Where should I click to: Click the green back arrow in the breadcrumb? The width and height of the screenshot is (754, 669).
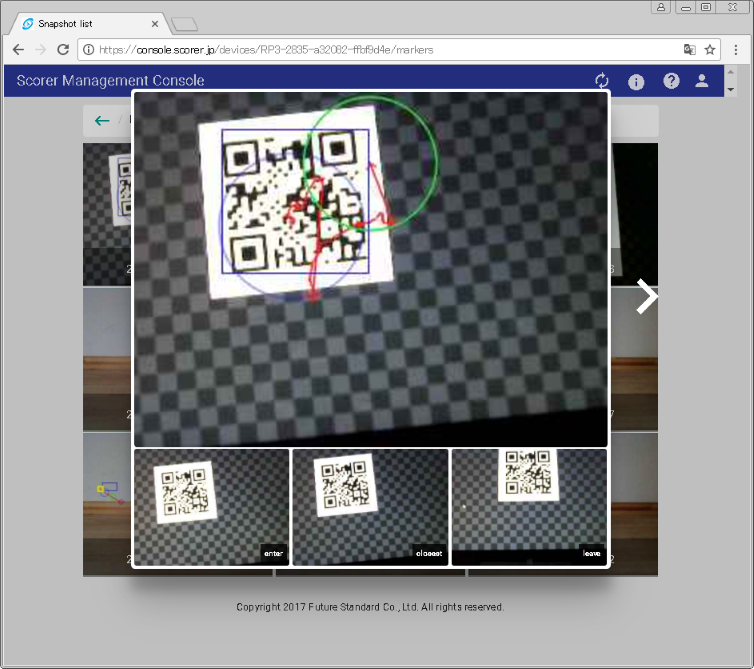[102, 121]
